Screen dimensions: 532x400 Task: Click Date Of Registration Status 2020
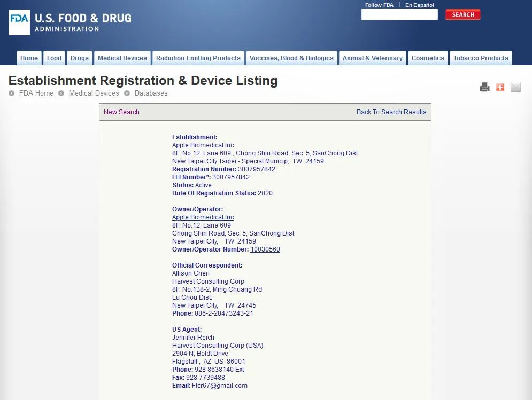222,193
